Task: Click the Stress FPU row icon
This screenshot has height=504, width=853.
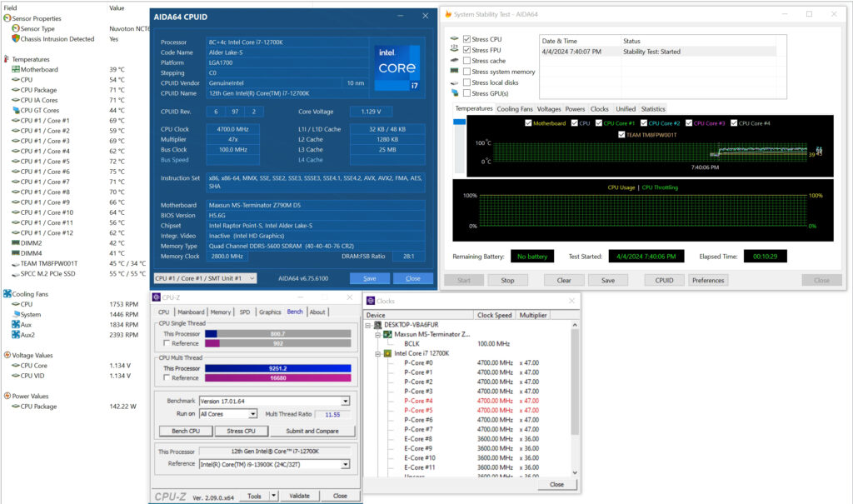Action: coord(455,49)
